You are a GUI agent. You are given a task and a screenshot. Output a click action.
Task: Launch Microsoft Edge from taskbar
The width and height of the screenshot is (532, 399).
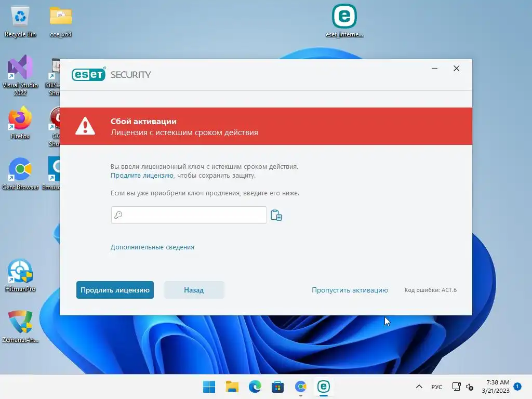click(255, 387)
